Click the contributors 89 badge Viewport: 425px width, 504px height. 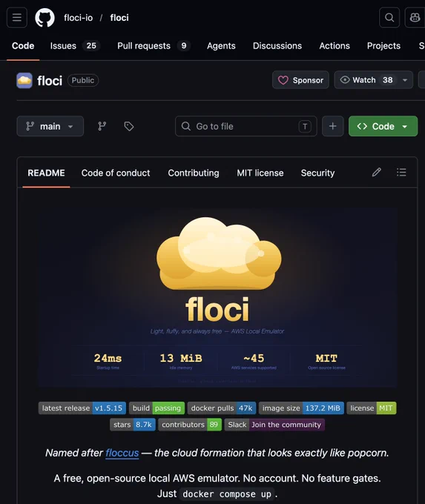(190, 425)
